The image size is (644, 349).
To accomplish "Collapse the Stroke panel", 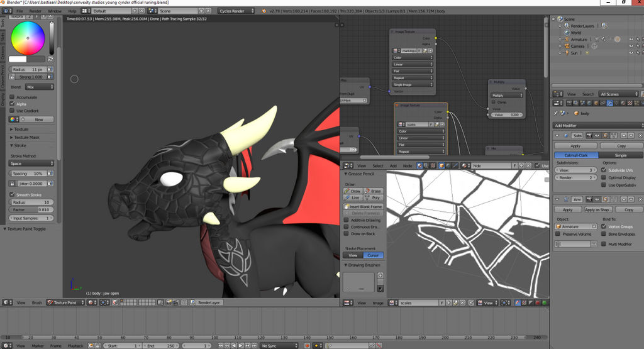I will [18, 145].
